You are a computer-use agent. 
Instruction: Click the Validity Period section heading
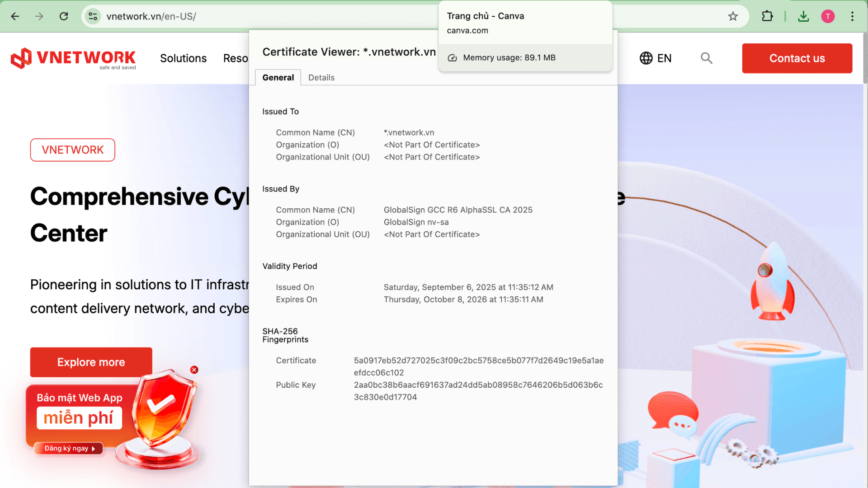(290, 266)
